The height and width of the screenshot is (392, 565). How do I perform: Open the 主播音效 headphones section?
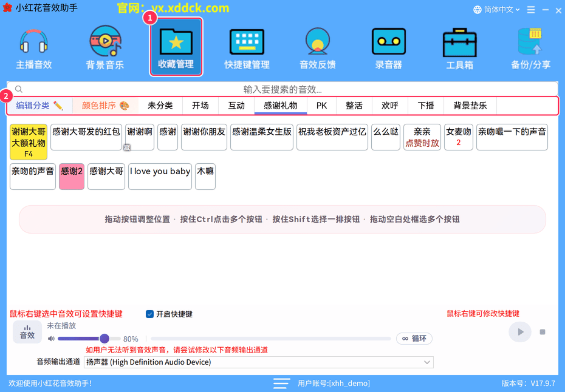tap(34, 49)
